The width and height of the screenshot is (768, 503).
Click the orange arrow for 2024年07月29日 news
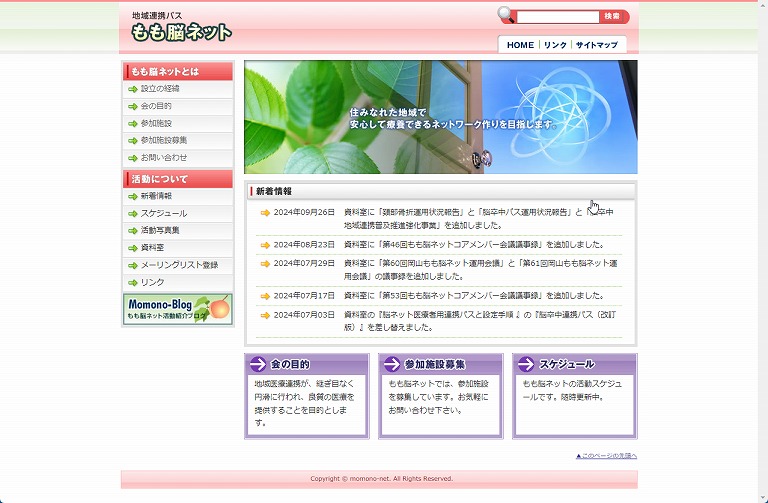coord(265,263)
